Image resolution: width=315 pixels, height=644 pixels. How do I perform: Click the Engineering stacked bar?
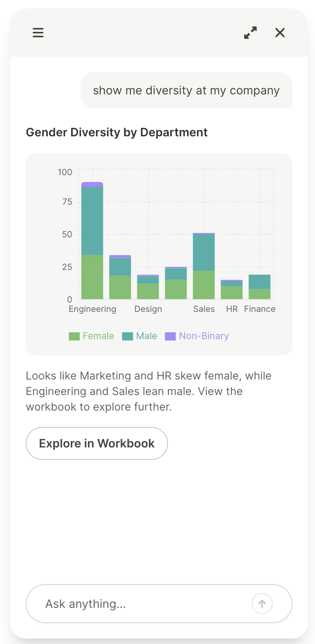(92, 241)
